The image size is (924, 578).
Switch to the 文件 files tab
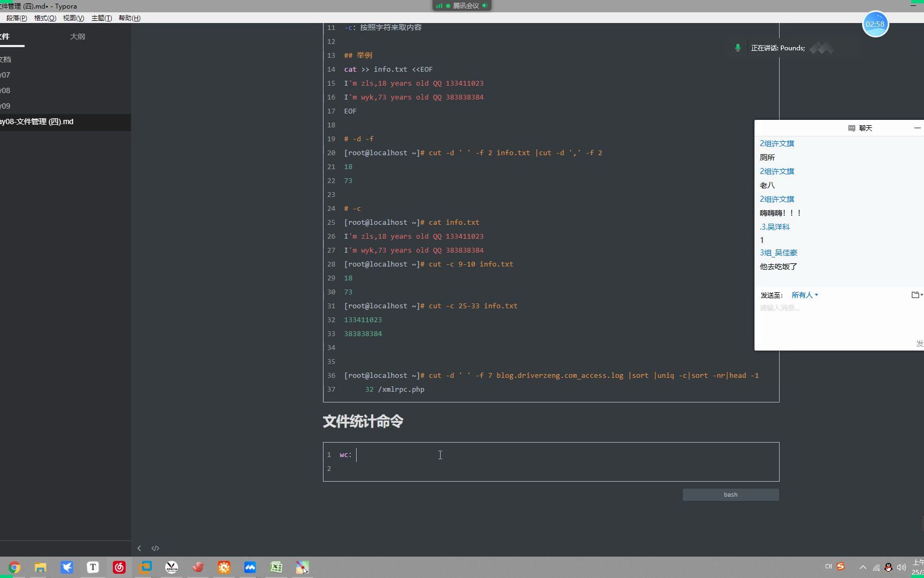(5, 36)
